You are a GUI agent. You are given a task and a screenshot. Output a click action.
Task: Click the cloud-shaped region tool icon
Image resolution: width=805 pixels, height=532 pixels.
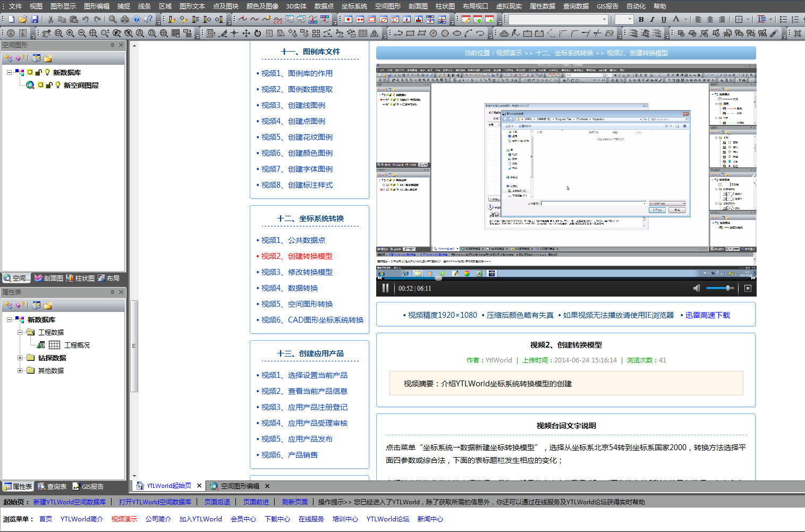[504, 33]
